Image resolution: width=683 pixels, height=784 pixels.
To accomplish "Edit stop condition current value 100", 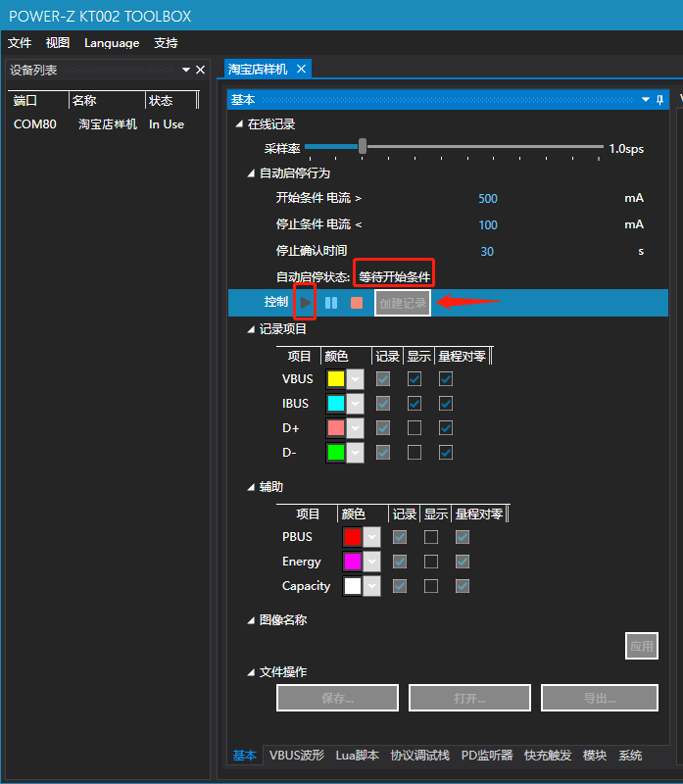I will [488, 225].
